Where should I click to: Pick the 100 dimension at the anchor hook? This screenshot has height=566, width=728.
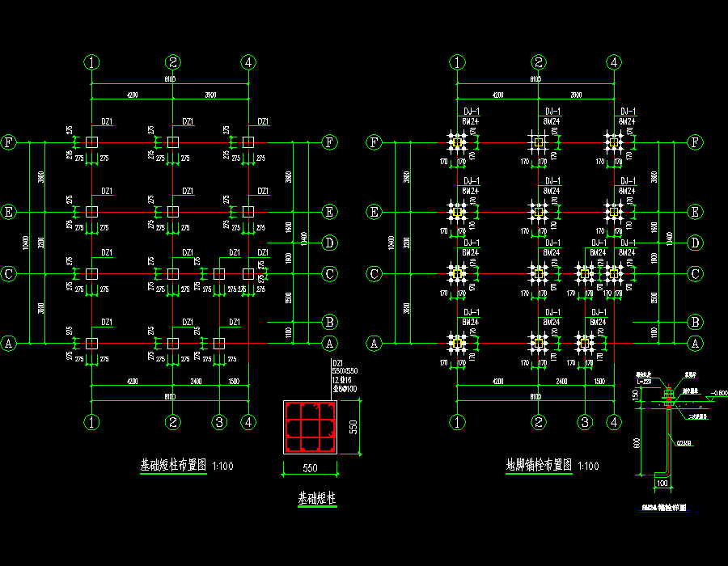[x=662, y=484]
